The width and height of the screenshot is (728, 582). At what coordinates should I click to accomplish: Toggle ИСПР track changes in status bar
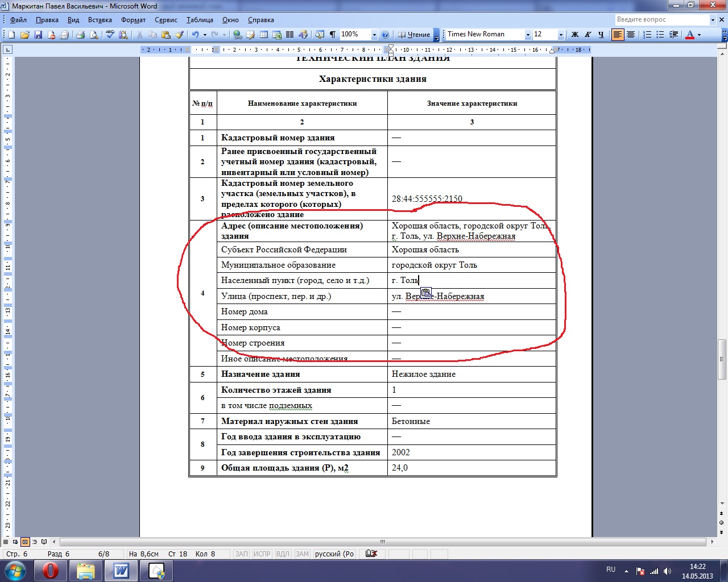(262, 554)
